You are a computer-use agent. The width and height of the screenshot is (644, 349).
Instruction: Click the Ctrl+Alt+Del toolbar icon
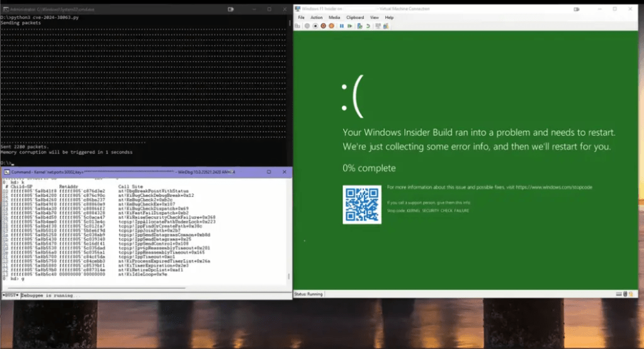pos(298,26)
